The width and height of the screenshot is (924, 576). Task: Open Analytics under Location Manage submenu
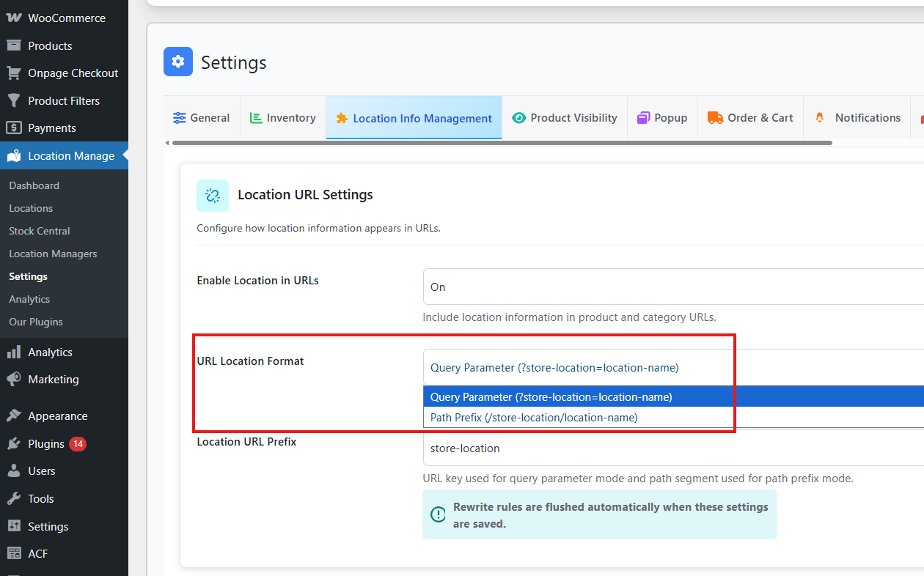tap(29, 299)
